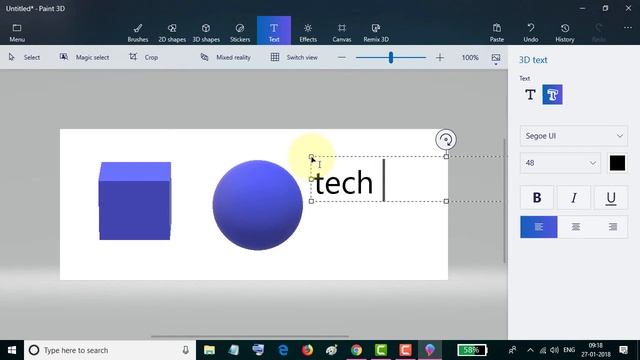Click the volume icon in system tray
The width and height of the screenshot is (640, 360).
[x=554, y=350]
